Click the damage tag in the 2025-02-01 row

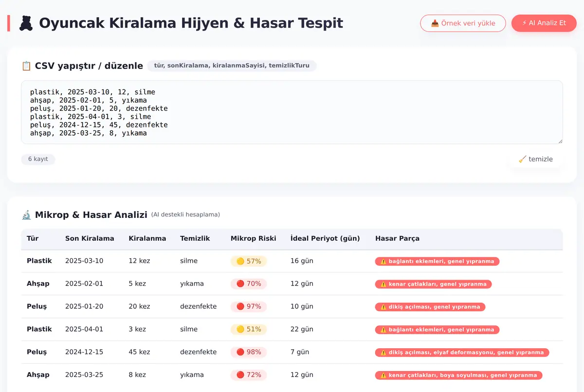coord(434,284)
